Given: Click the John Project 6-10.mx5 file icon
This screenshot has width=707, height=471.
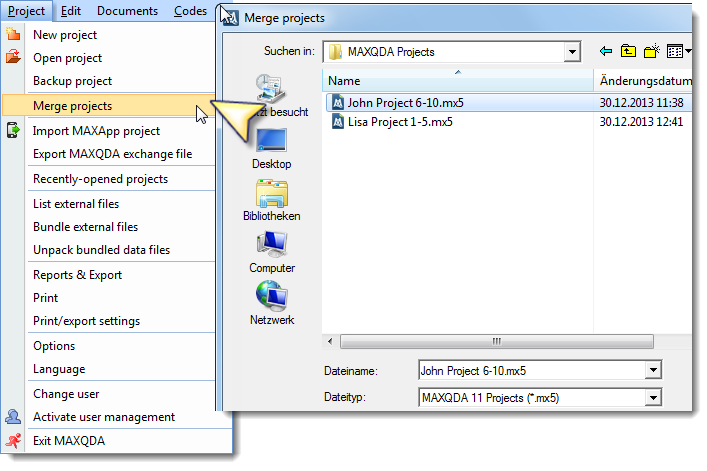Looking at the screenshot, I should 338,103.
